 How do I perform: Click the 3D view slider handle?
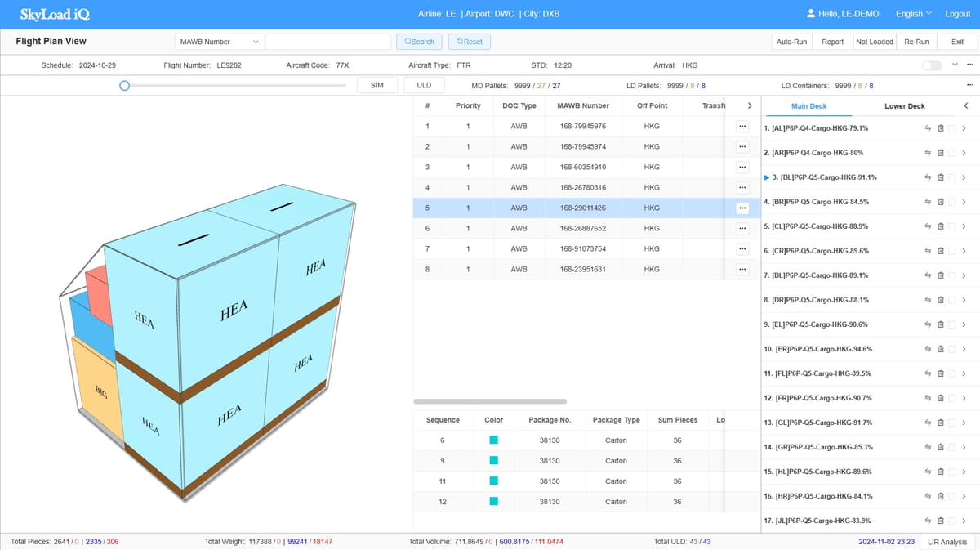pos(124,85)
